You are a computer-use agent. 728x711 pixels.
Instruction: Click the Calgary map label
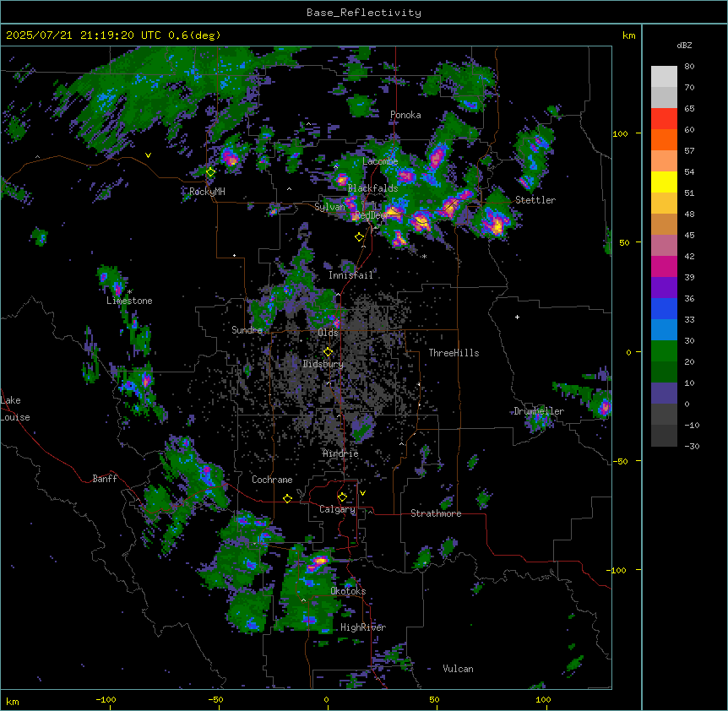(x=337, y=509)
